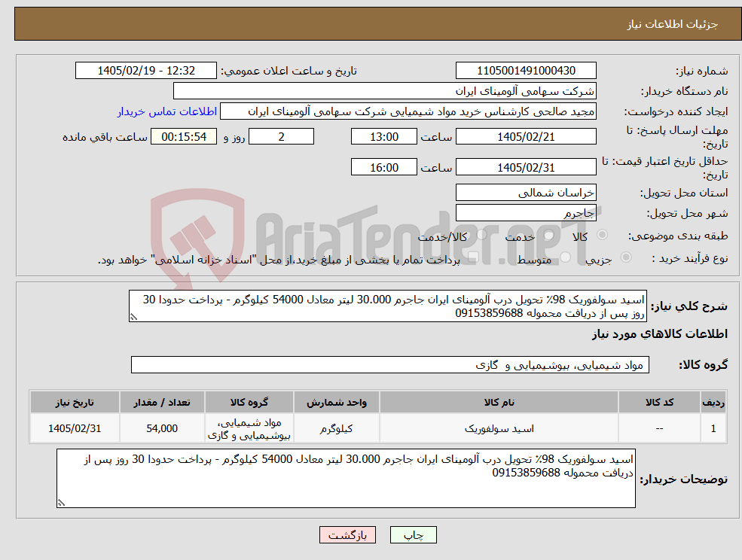Click the request creator name field
Image resolution: width=742 pixels, height=560 pixels.
pos(408,111)
